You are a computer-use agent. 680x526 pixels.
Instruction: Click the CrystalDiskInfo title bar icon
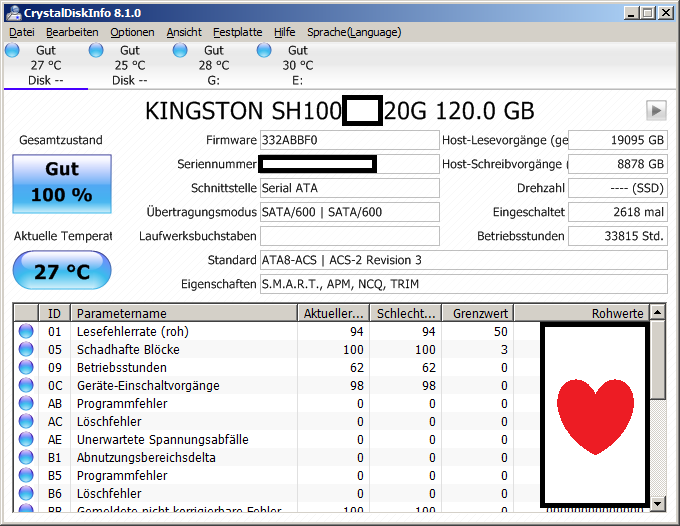(x=13, y=13)
